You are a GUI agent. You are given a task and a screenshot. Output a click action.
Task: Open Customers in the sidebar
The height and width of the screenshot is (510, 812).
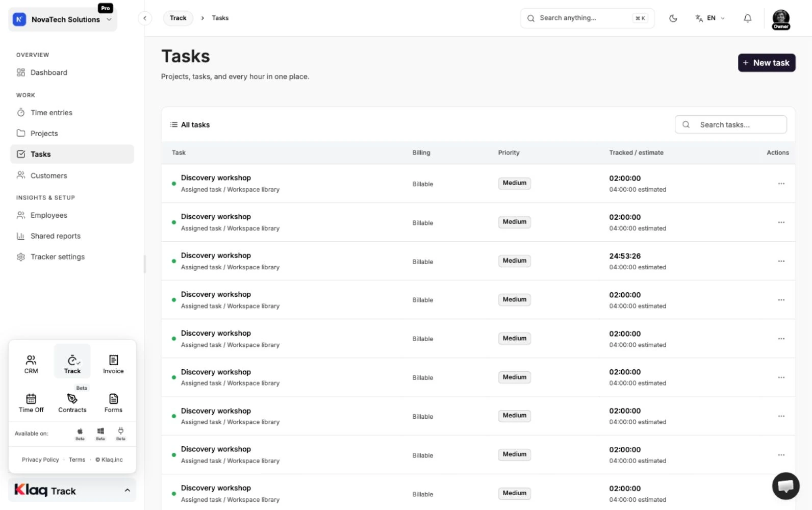coord(72,175)
